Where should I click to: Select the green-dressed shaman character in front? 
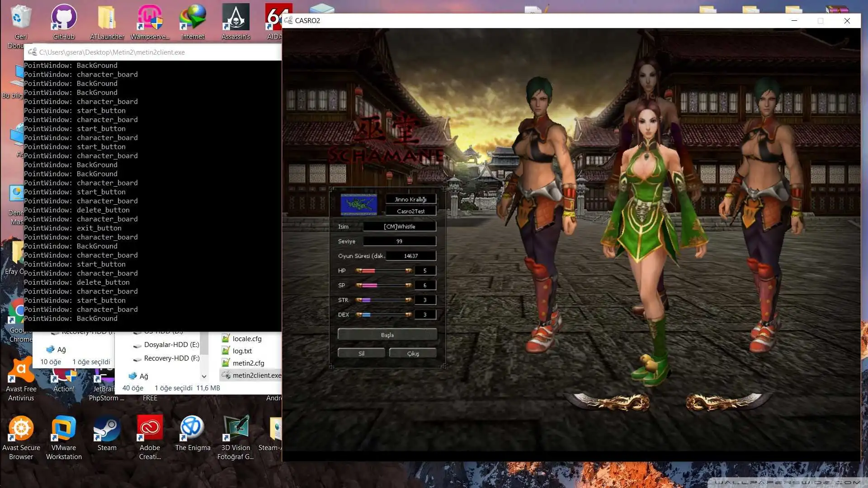(x=650, y=244)
